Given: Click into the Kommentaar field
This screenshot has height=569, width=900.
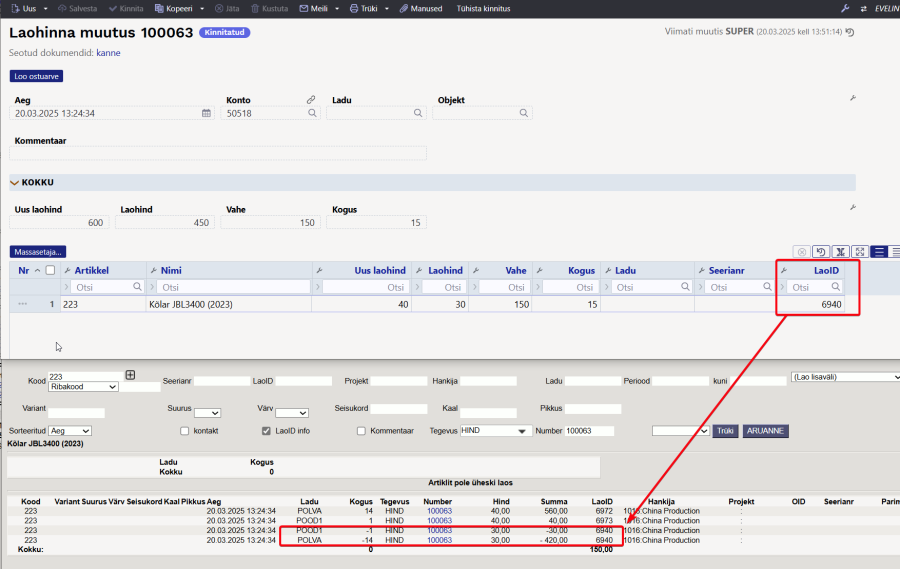Looking at the screenshot, I should click(x=218, y=153).
